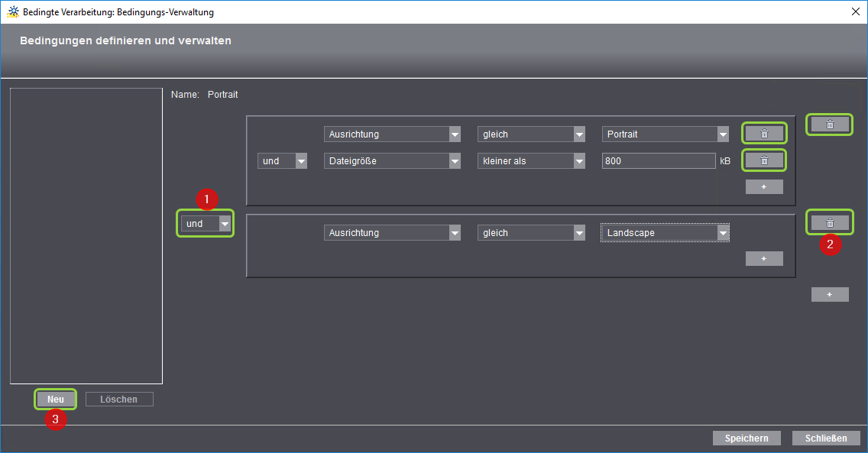Delete the second condition group via trash icon
868x453 pixels.
(x=830, y=222)
